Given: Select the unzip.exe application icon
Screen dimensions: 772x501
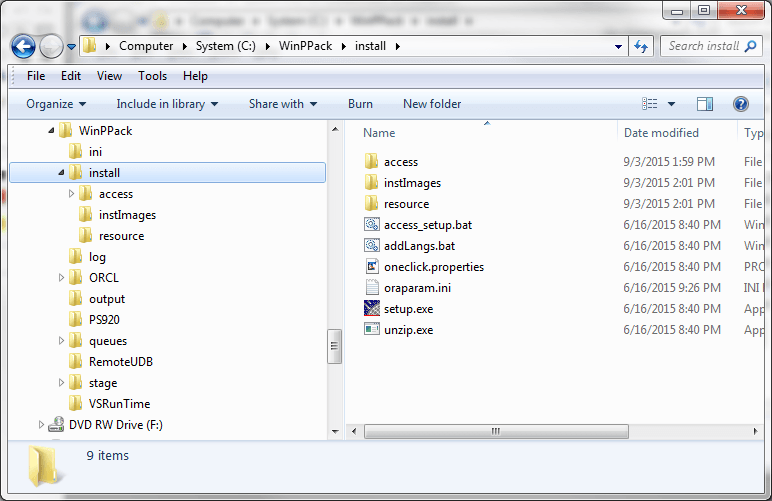Looking at the screenshot, I should click(372, 329).
